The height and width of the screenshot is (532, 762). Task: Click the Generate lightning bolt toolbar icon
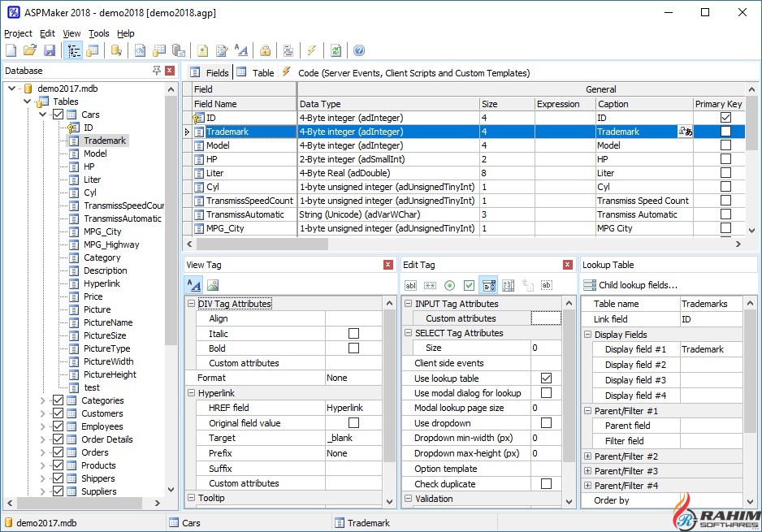click(312, 51)
